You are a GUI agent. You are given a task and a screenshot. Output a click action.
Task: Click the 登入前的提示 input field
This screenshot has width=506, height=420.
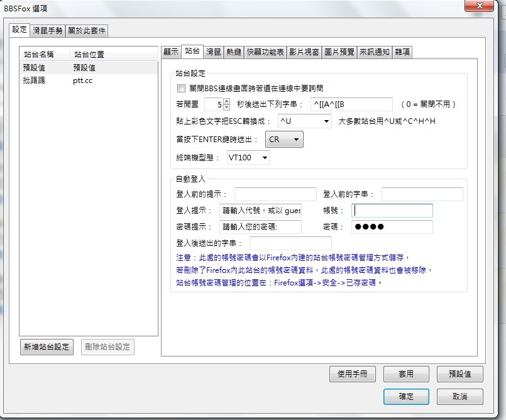tap(275, 194)
